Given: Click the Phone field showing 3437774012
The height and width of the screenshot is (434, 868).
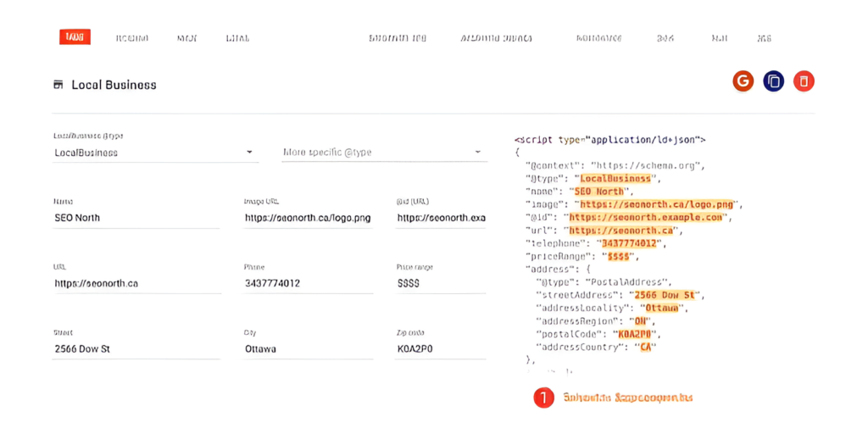Looking at the screenshot, I should [x=308, y=283].
